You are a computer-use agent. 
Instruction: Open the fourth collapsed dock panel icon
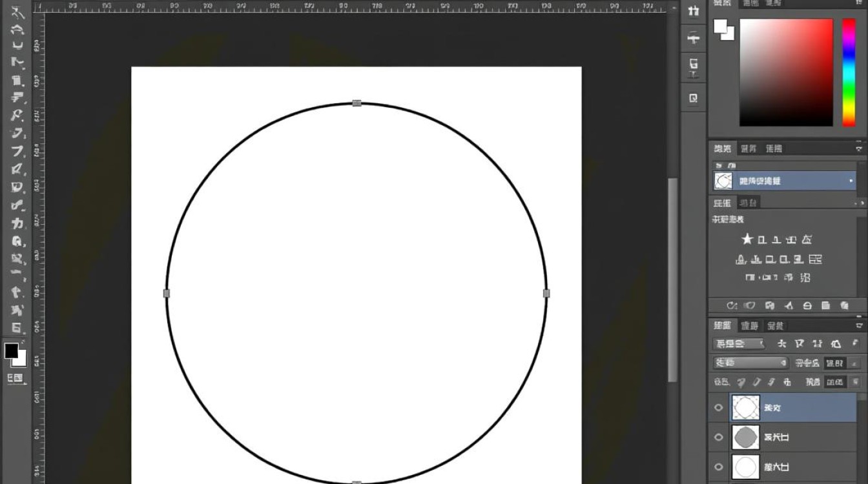tap(694, 98)
